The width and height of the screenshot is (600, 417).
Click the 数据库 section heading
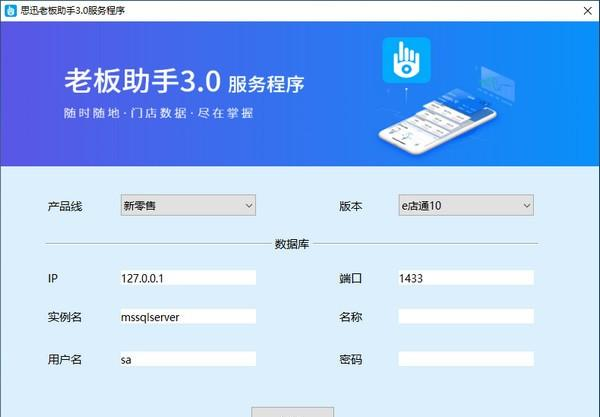[292, 244]
